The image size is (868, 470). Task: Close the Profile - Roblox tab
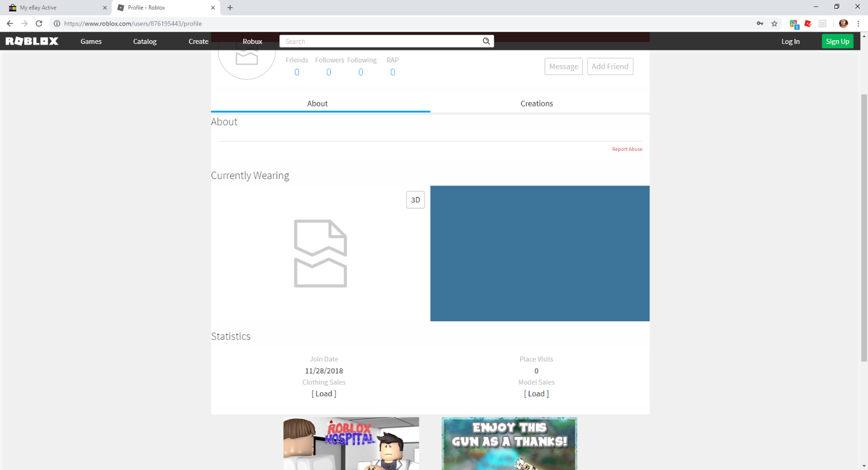213,8
